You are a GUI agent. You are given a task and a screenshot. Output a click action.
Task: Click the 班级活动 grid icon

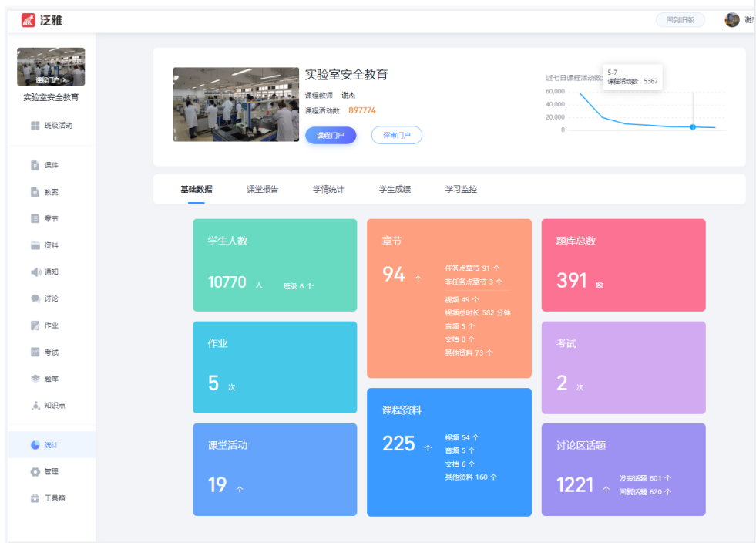click(35, 126)
